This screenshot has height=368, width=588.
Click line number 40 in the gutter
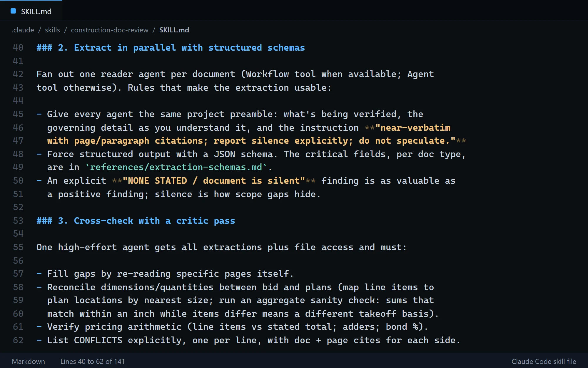click(18, 48)
